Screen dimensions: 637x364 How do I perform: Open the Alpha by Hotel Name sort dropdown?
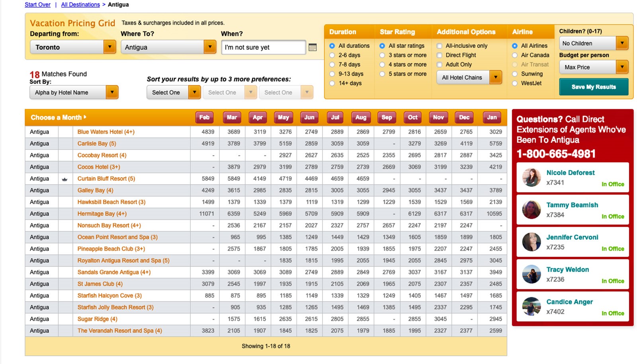[74, 92]
